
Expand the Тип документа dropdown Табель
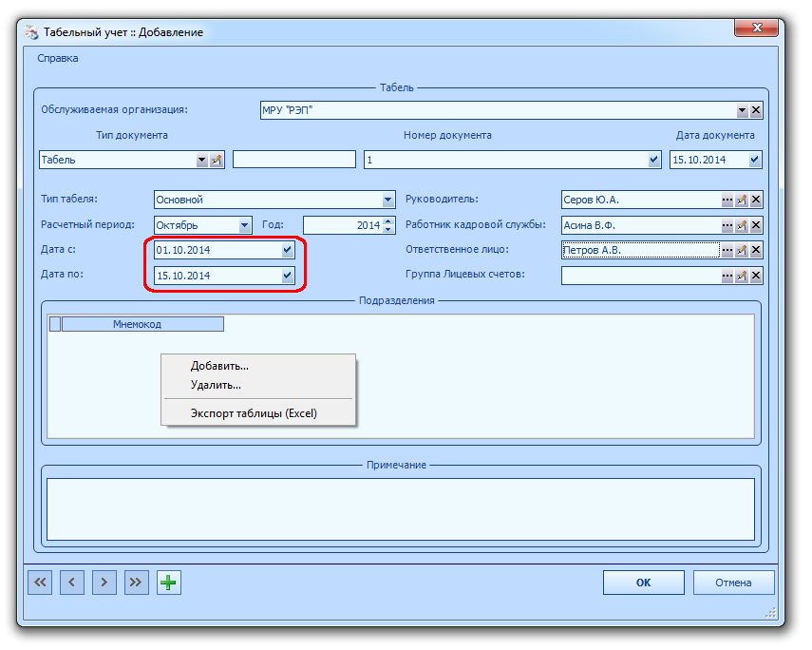coord(202,161)
